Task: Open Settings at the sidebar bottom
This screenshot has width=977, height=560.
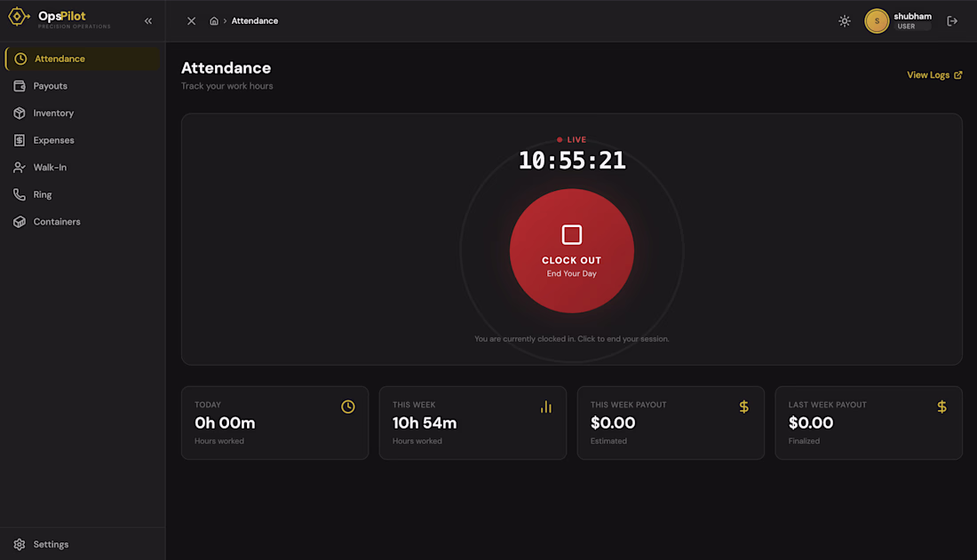Action: pyautogui.click(x=83, y=544)
